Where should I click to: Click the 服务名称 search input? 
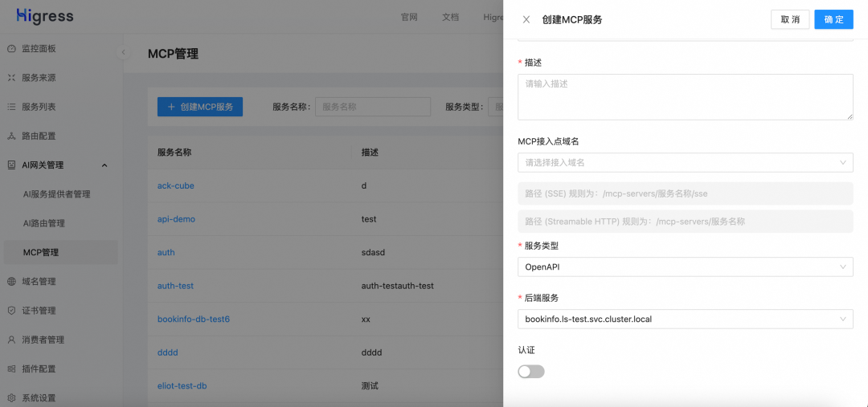click(373, 107)
